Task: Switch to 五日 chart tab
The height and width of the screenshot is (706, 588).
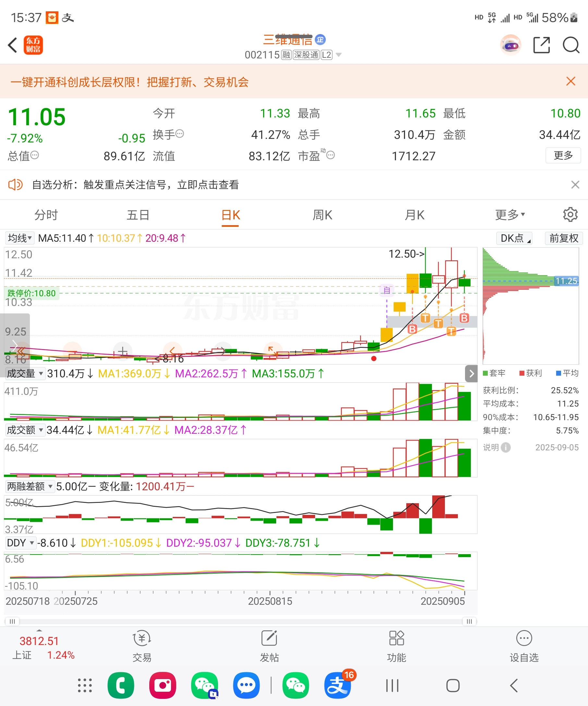Action: pos(138,215)
